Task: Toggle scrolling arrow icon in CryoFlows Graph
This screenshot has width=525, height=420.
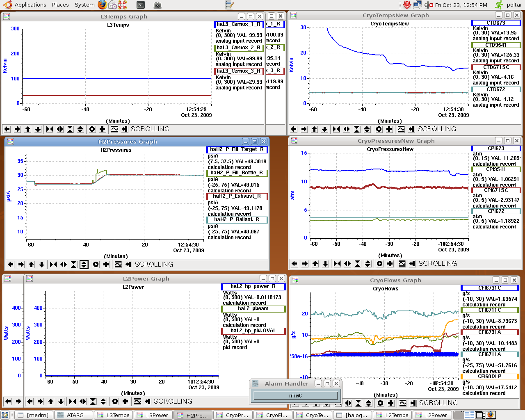Action: (413, 403)
